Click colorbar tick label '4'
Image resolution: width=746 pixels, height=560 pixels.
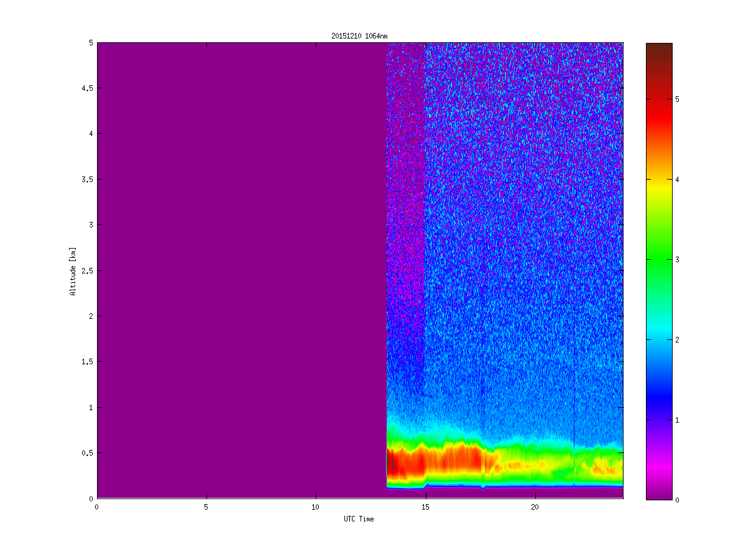click(678, 179)
